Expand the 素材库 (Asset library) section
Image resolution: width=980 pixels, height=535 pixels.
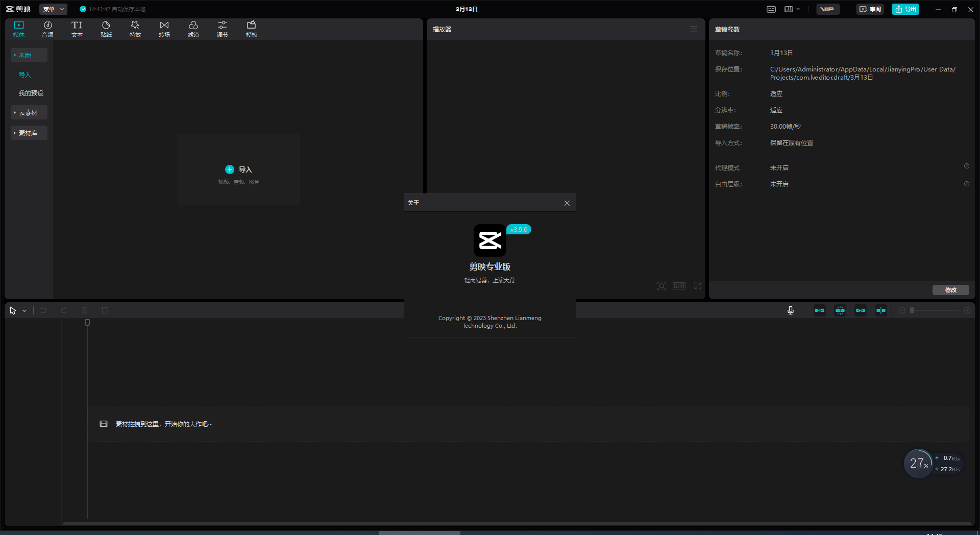(x=29, y=133)
